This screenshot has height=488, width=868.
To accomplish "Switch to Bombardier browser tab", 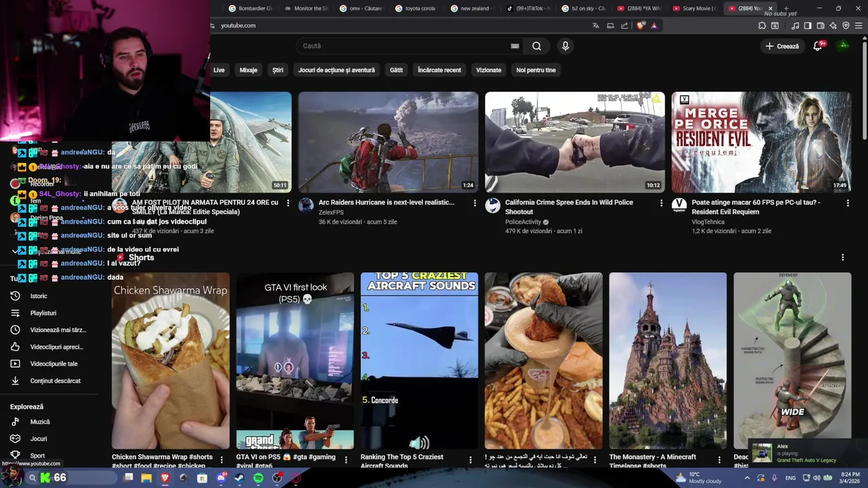I will 250,8.
